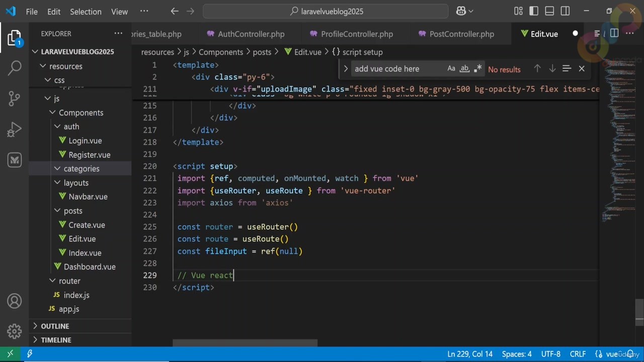Toggle Use Regular Expression in find
644x362 pixels.
click(x=478, y=68)
